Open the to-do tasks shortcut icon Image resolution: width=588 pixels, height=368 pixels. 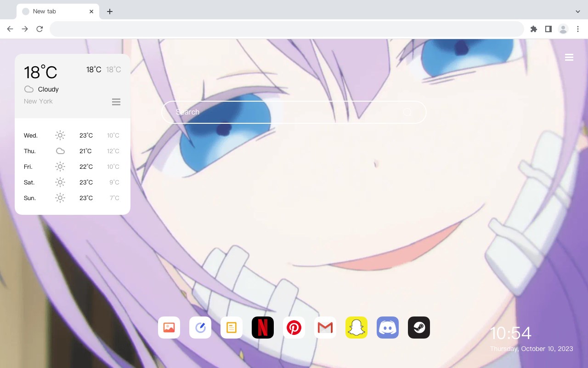click(x=200, y=328)
